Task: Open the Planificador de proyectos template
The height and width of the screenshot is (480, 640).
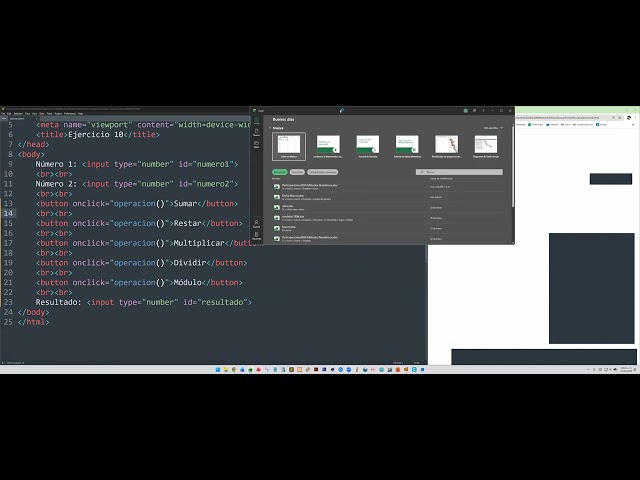Action: coord(446,146)
